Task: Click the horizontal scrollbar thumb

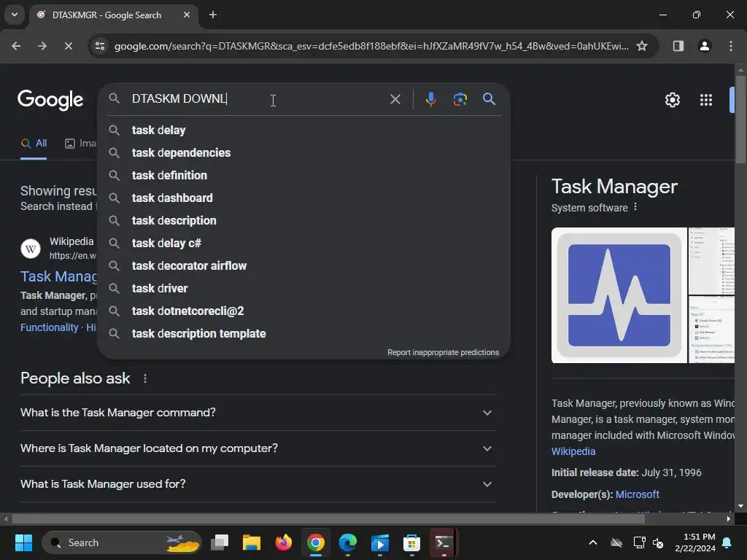Action: coord(328,518)
